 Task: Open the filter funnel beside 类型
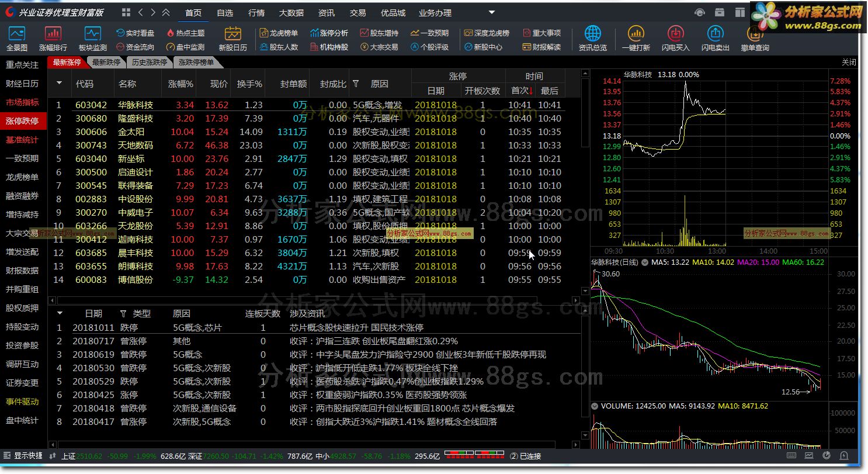point(123,314)
